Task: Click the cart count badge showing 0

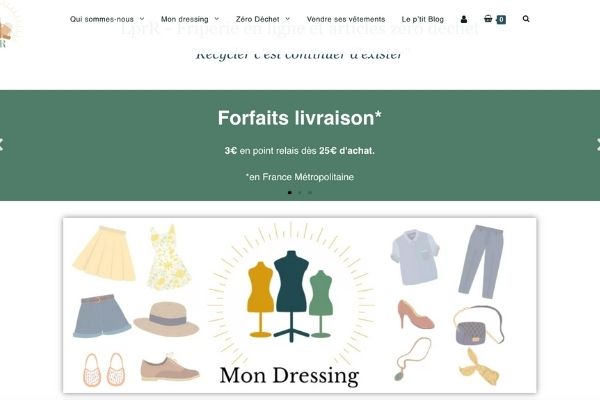Action: 501,20
